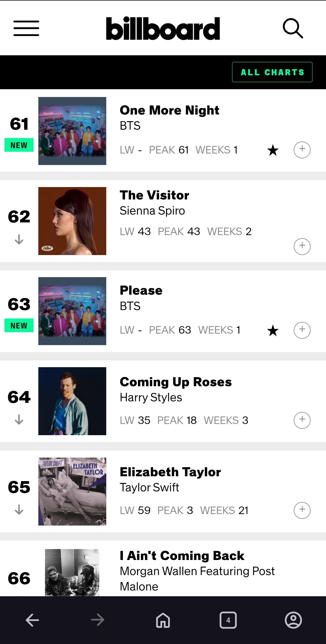Select the song title I Ain't Coming Back
This screenshot has height=644, width=326.
pyautogui.click(x=182, y=555)
